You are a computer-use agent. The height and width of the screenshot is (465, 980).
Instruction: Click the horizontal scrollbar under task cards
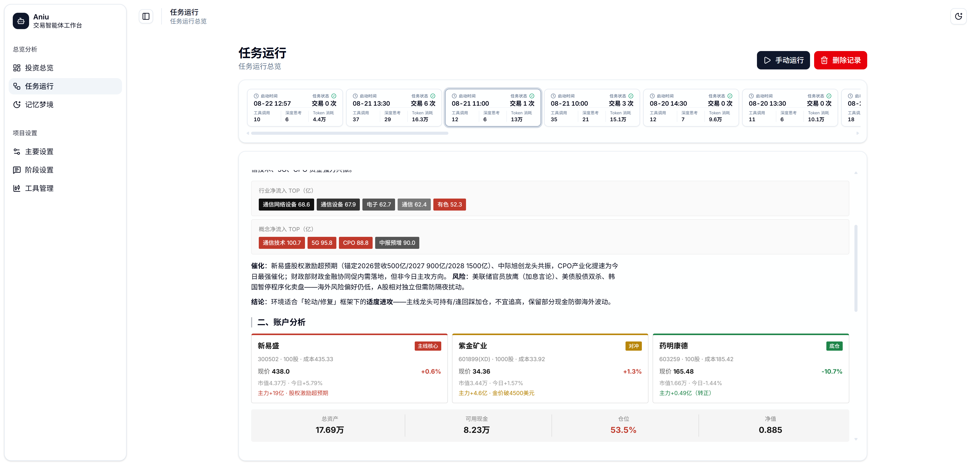(350, 133)
